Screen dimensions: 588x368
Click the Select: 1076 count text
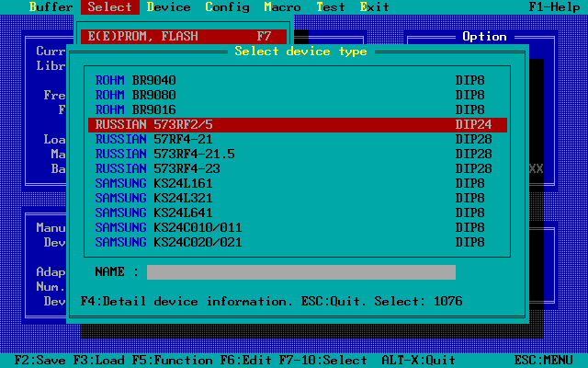tap(419, 302)
